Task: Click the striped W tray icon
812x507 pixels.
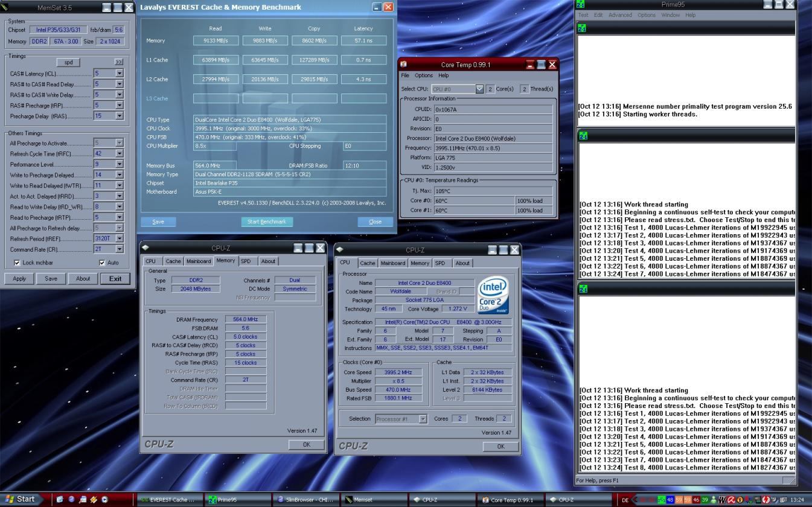Action: pos(722,500)
